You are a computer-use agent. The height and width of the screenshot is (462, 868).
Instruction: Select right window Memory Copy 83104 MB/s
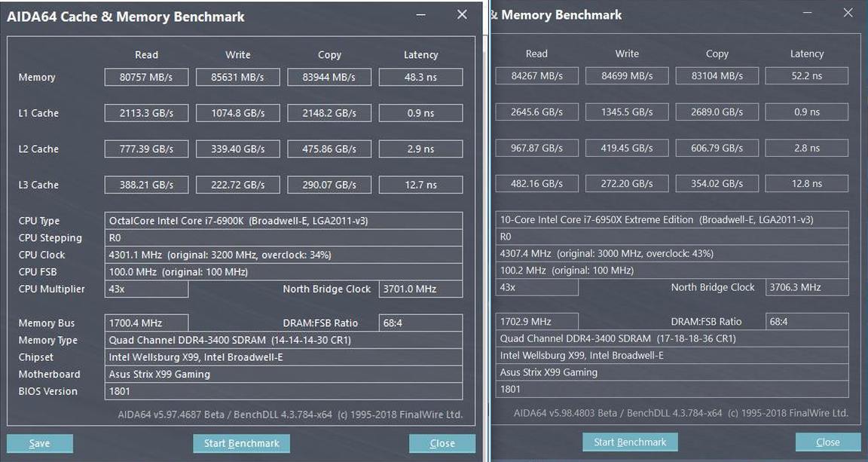(717, 76)
